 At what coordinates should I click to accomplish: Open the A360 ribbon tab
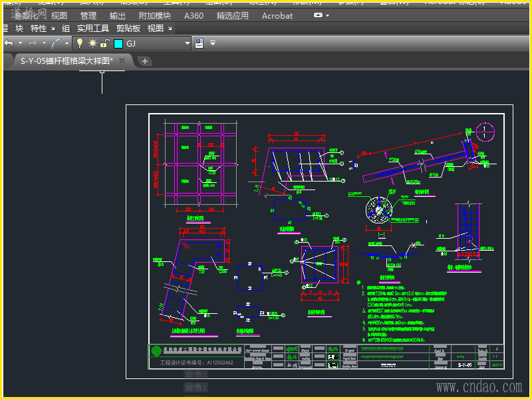coord(194,15)
